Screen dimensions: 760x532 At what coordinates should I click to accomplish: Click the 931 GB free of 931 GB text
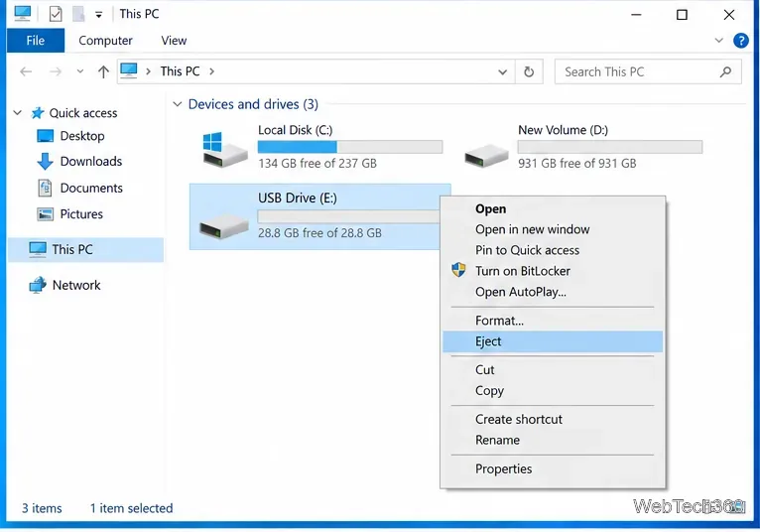point(576,163)
